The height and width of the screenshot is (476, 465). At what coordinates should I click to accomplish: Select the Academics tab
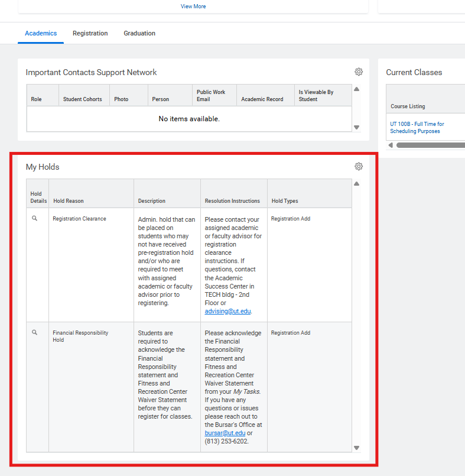point(41,34)
